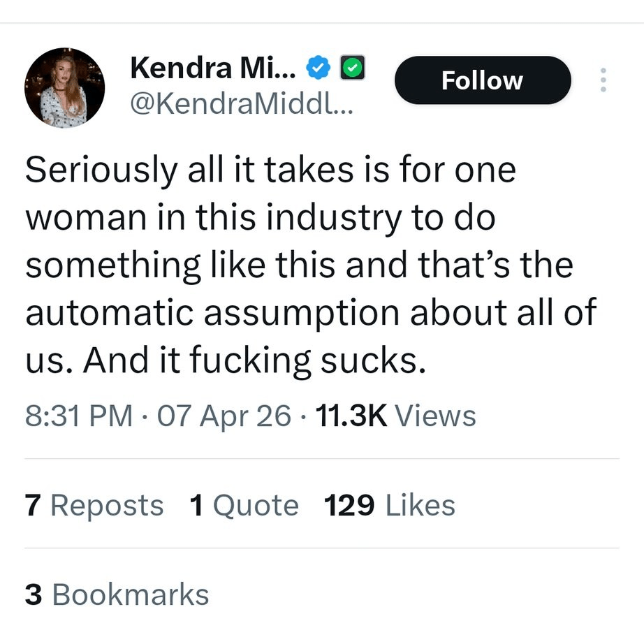644x644 pixels.
Task: Open the Kendra Mi... display name
Action: pyautogui.click(x=214, y=68)
